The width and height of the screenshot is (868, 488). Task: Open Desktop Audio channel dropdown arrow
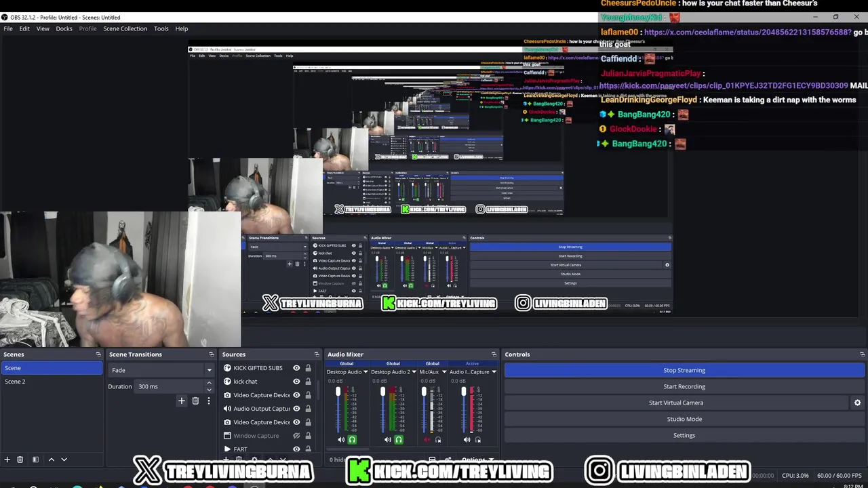point(366,372)
